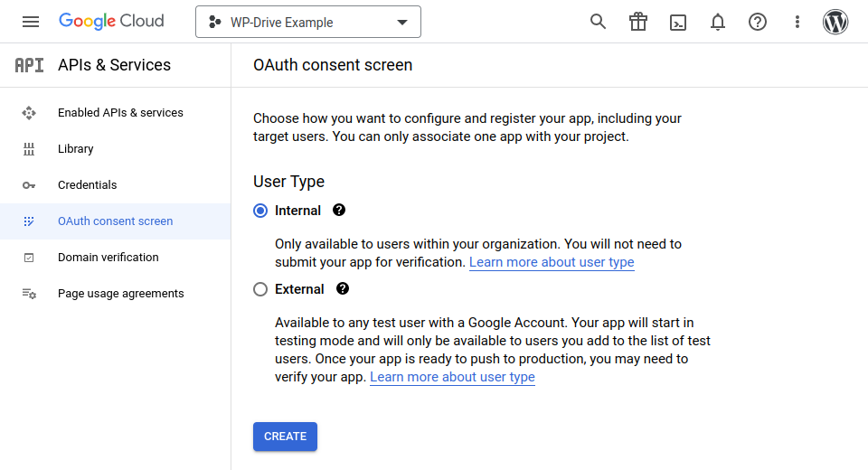The image size is (868, 470).
Task: Open the help question mark menu
Action: coord(758,22)
